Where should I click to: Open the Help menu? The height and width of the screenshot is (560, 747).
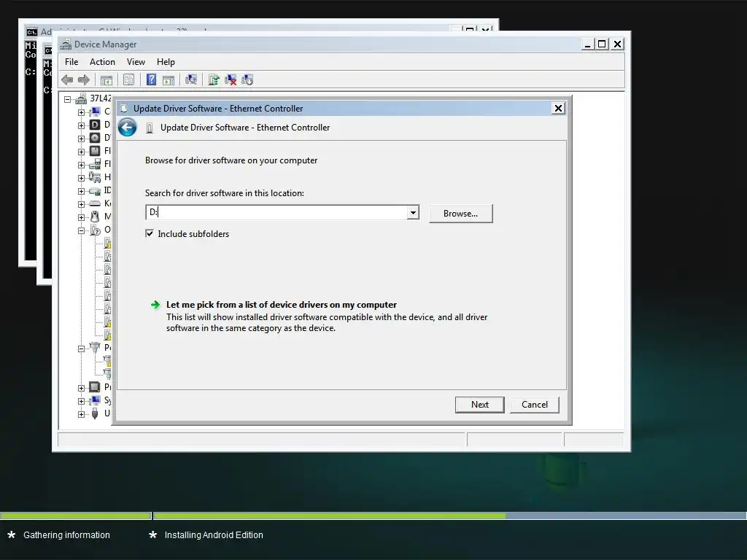pyautogui.click(x=166, y=62)
